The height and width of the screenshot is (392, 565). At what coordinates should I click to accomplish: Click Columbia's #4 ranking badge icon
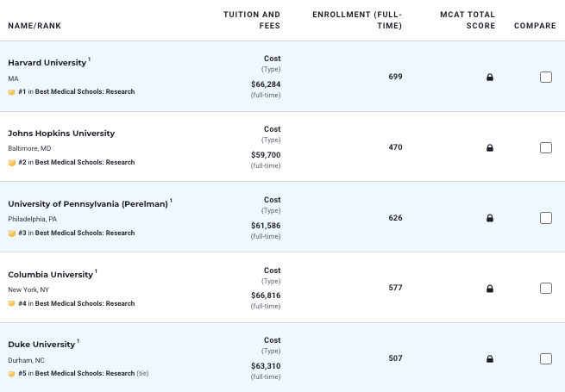coord(12,303)
